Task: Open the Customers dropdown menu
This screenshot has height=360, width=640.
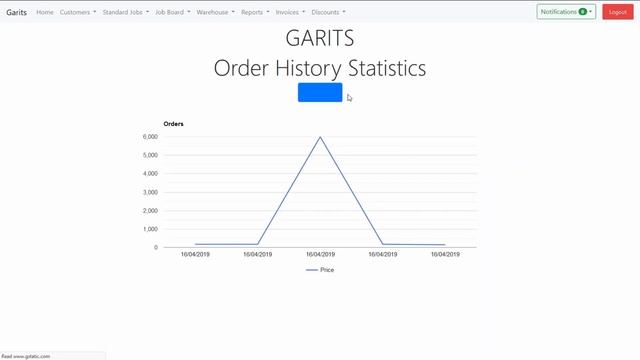Action: pyautogui.click(x=78, y=12)
